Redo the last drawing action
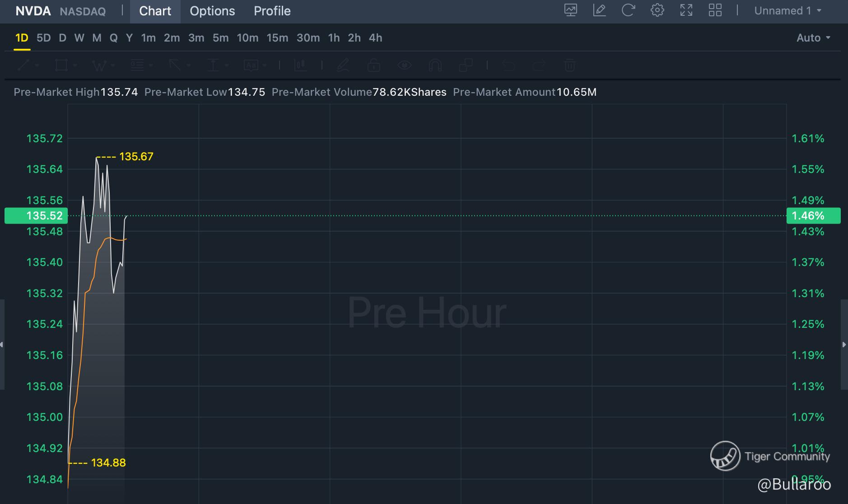This screenshot has height=504, width=848. tap(539, 65)
